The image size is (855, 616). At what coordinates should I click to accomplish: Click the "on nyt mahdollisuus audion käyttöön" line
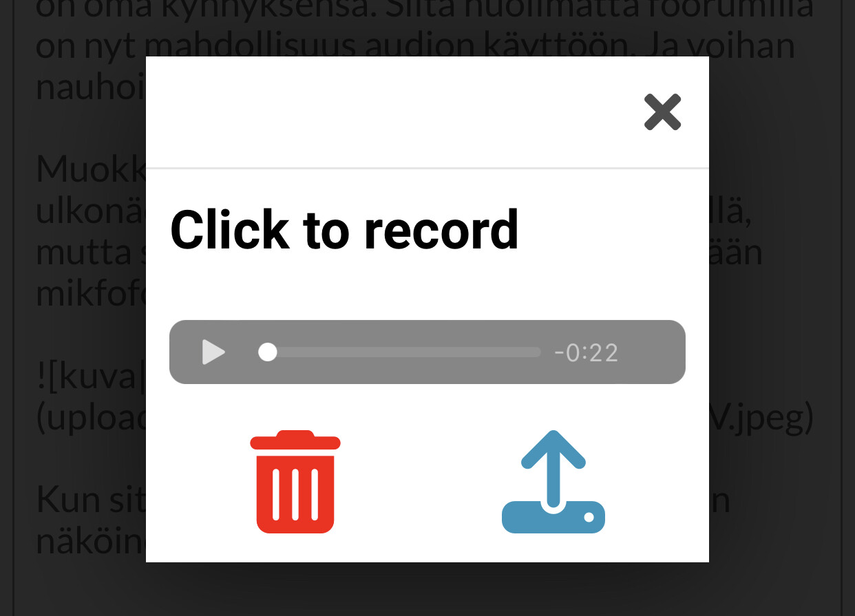(416, 47)
